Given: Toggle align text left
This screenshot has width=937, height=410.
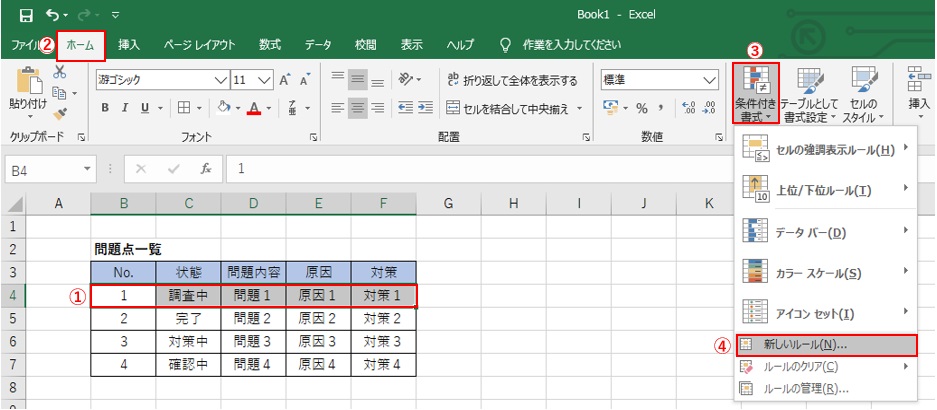Looking at the screenshot, I should point(338,108).
